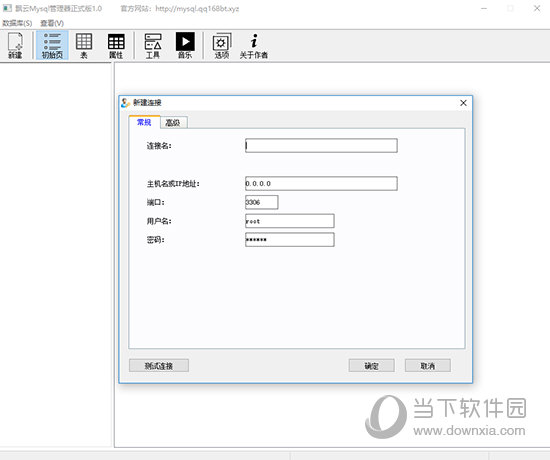Close the 新建连接 dialog
Image resolution: width=550 pixels, height=460 pixels.
tap(463, 103)
